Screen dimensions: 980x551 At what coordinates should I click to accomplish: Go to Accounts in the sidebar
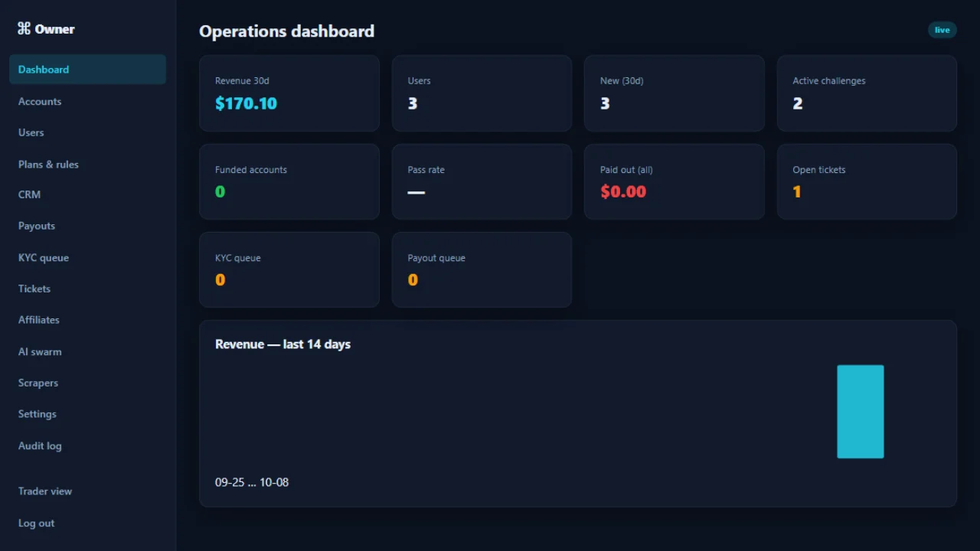pyautogui.click(x=87, y=101)
